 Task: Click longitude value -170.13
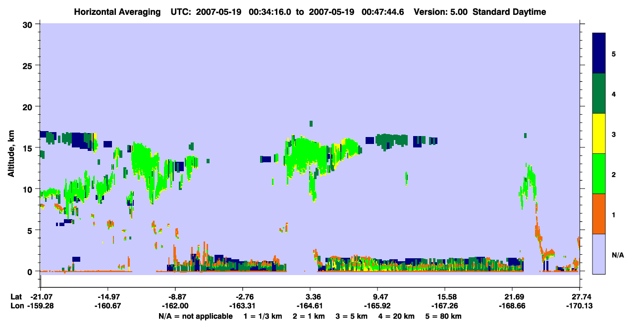click(580, 306)
